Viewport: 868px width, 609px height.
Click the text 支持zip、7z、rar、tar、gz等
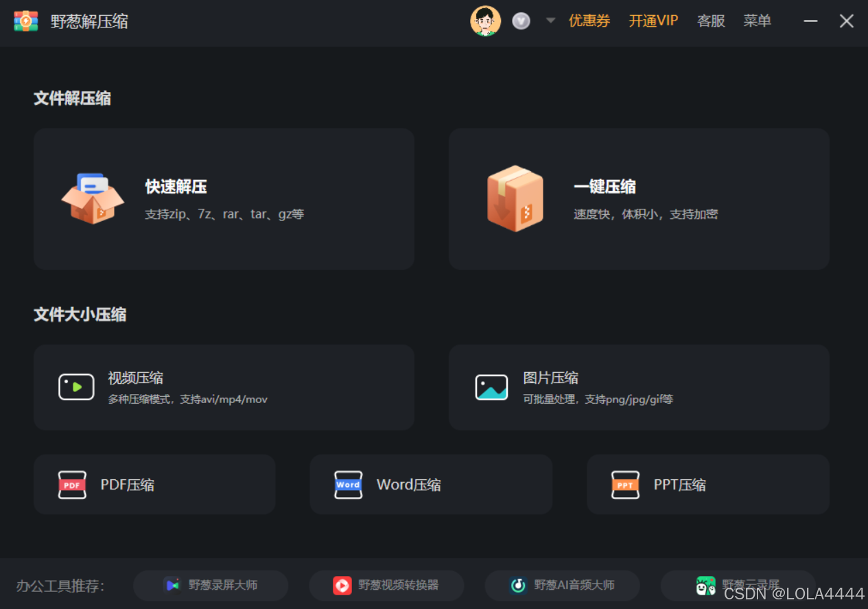224,214
